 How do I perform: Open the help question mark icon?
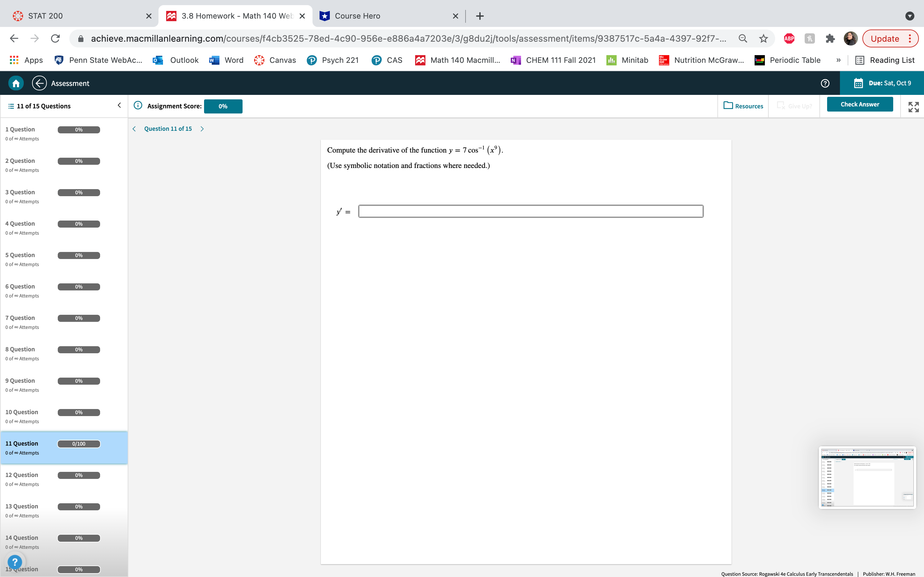[x=825, y=83]
